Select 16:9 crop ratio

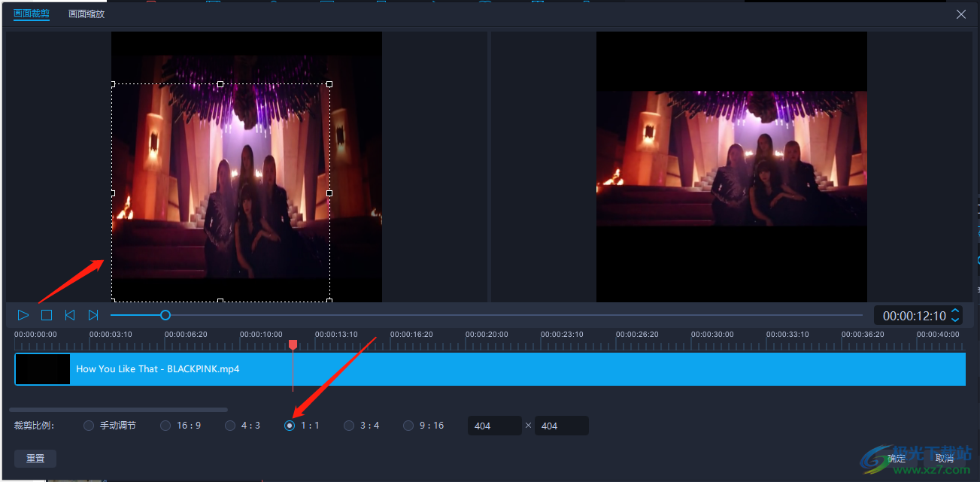(181, 426)
